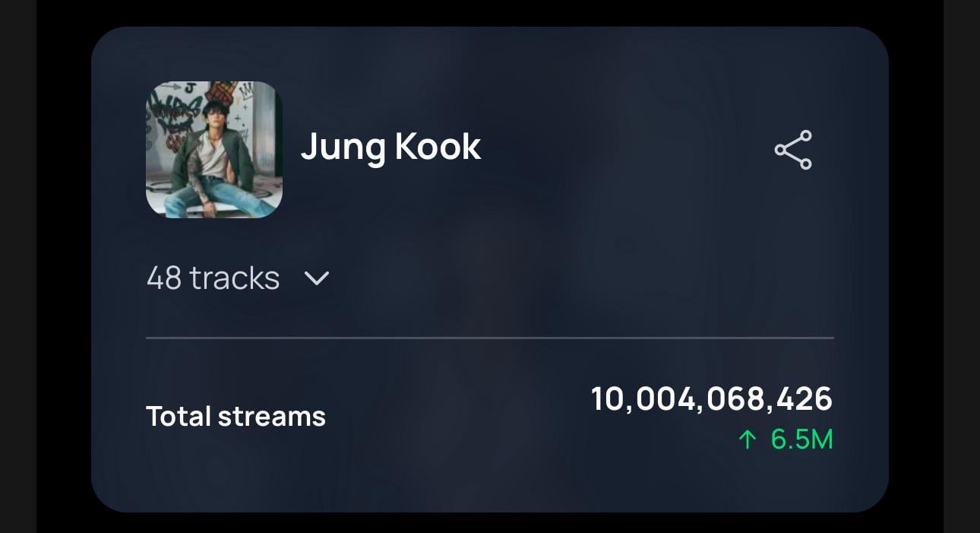Click the number 48 before tracks
The height and width of the screenshot is (533, 980).
click(164, 278)
